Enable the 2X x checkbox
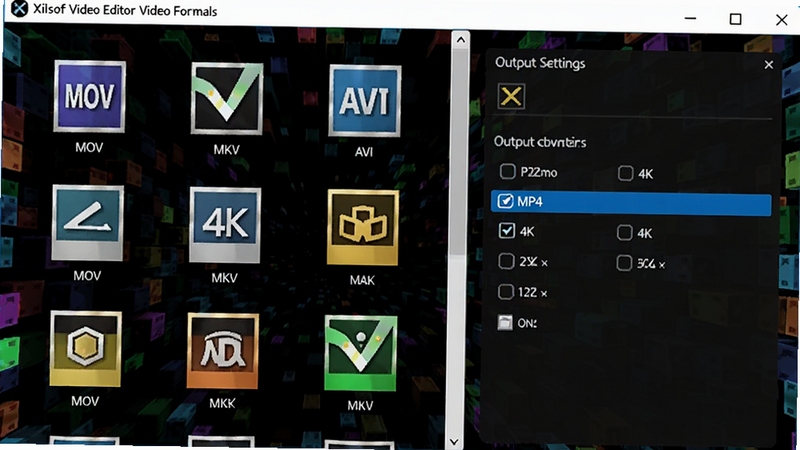This screenshot has height=450, width=800. tap(506, 261)
